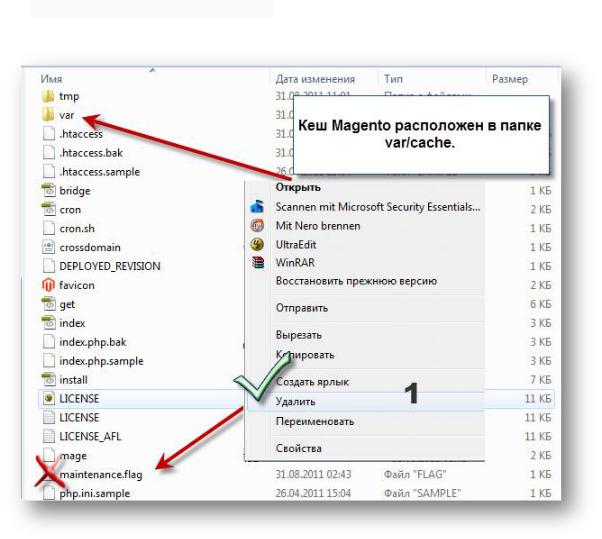Click the Magento favicon icon
602x539 pixels.
48,285
